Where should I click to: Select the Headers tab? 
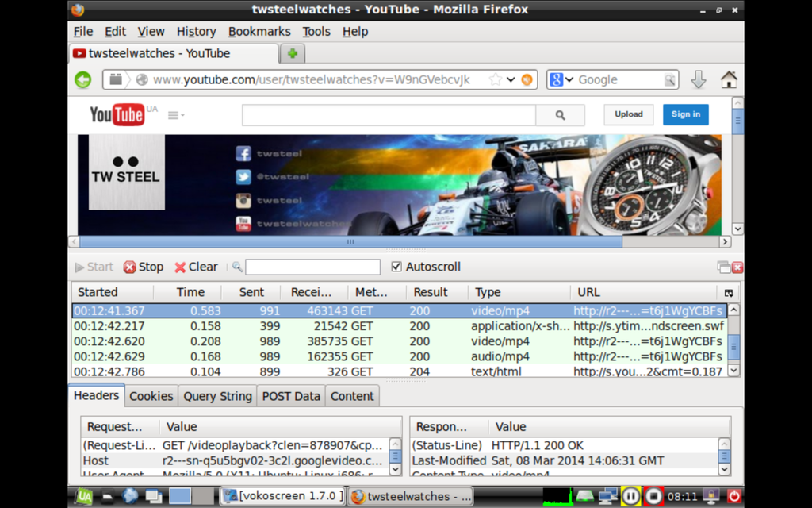(x=96, y=395)
